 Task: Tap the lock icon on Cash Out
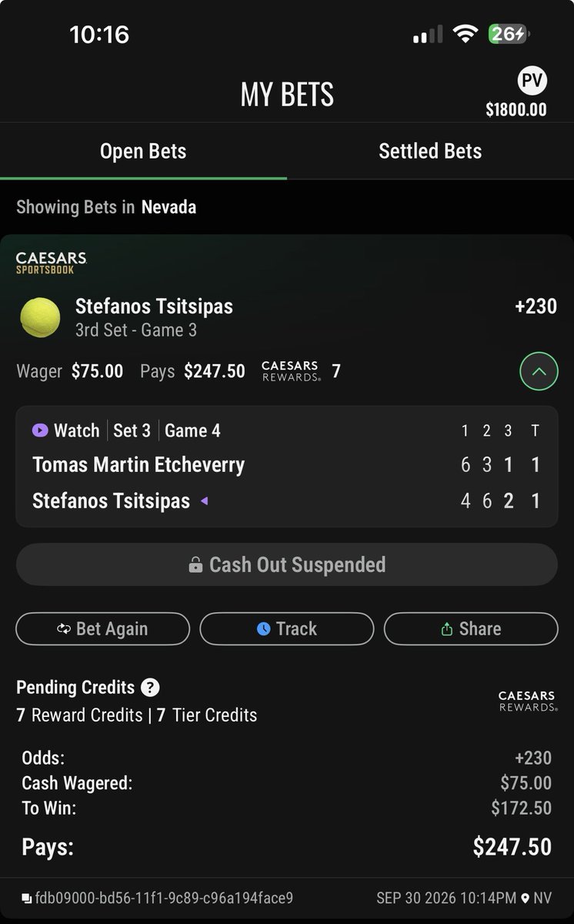(195, 565)
